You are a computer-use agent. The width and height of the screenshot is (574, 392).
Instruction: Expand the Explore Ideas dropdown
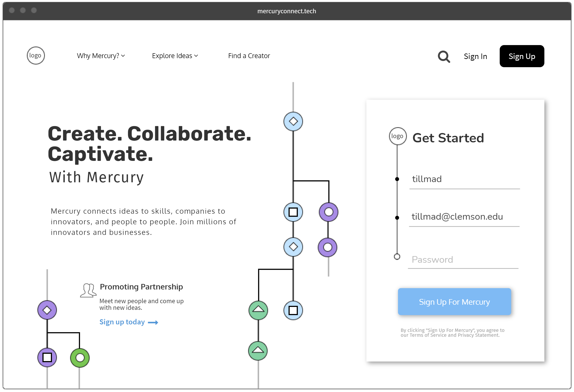click(175, 56)
